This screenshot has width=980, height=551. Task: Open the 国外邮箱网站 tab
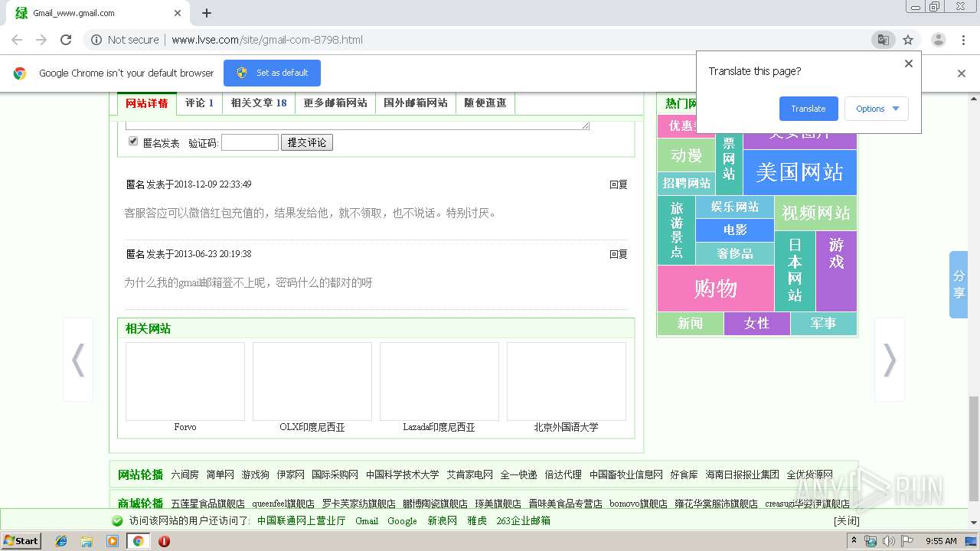[416, 103]
